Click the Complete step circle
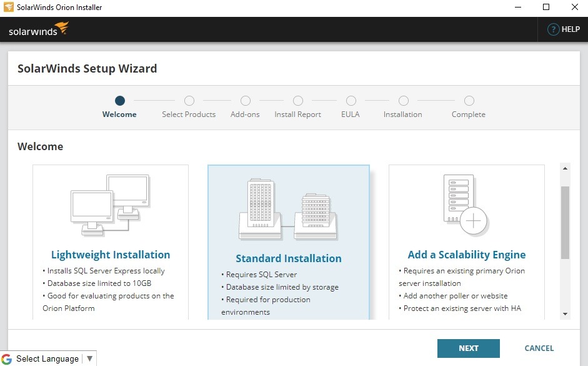The width and height of the screenshot is (588, 366). click(x=469, y=101)
